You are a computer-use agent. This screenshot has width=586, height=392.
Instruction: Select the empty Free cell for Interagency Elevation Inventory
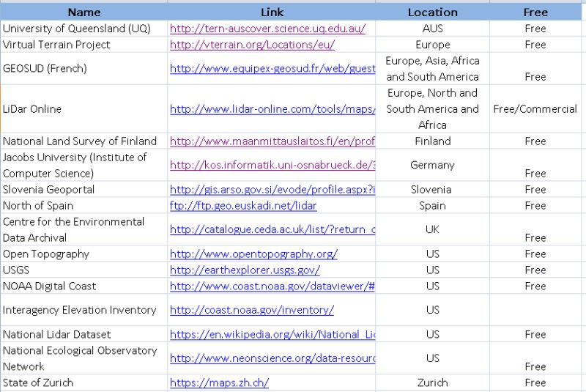click(x=535, y=310)
